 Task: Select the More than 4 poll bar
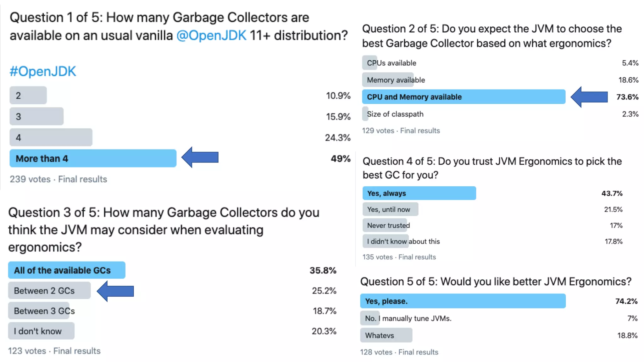point(93,158)
